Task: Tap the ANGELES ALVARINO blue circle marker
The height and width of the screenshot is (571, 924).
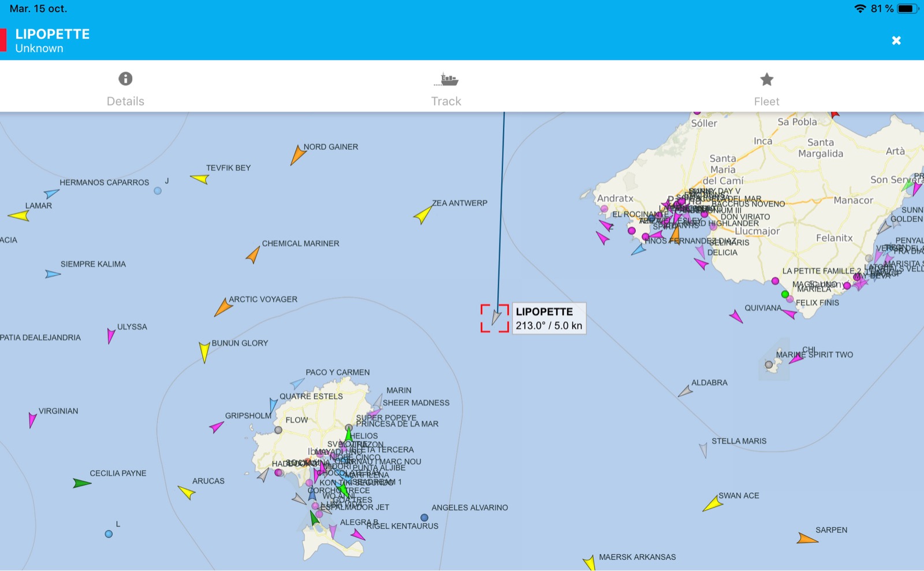Action: (x=424, y=518)
